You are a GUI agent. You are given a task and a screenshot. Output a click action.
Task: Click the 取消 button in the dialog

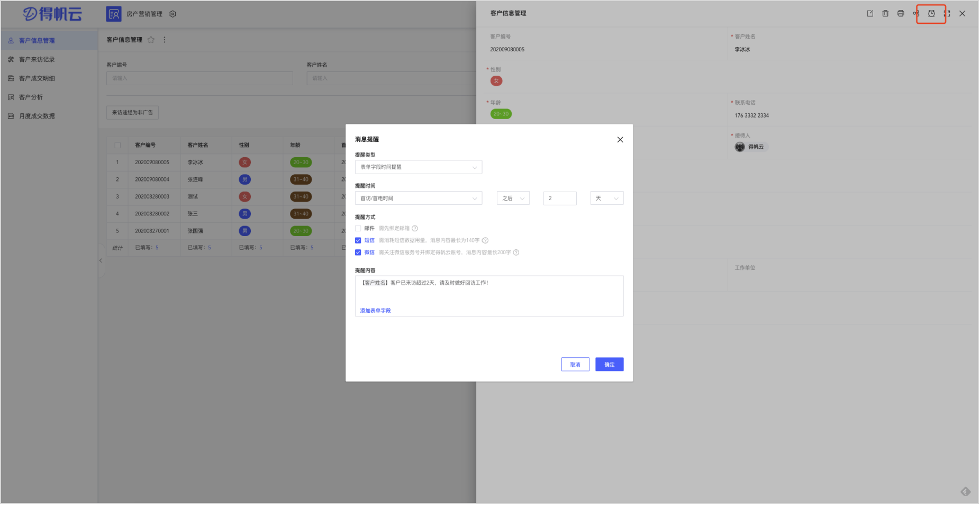pos(576,365)
